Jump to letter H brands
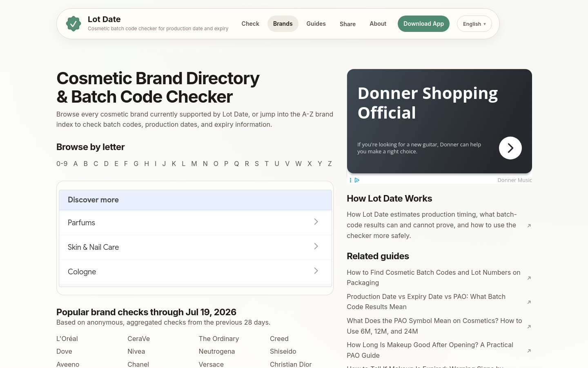This screenshot has width=588, height=368. click(x=147, y=164)
